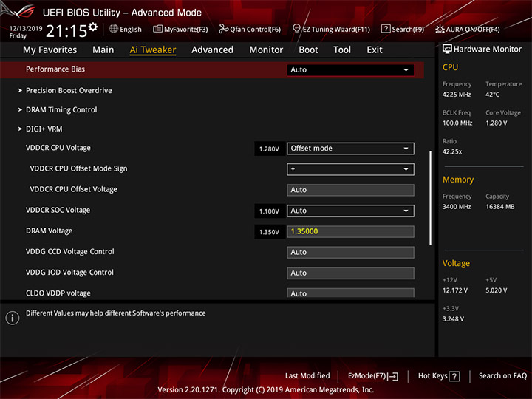532x399 pixels.
Task: Select the Ai Tweaker tab
Action: (153, 50)
